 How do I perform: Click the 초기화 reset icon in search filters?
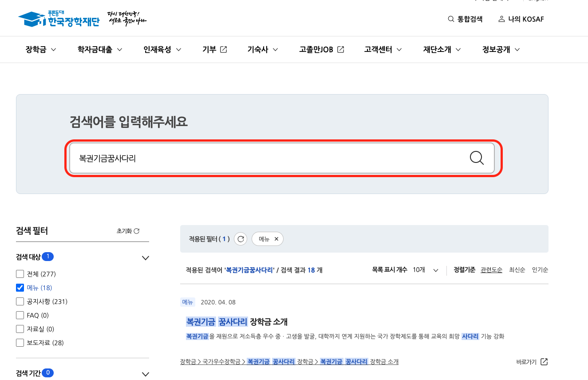[x=136, y=230]
